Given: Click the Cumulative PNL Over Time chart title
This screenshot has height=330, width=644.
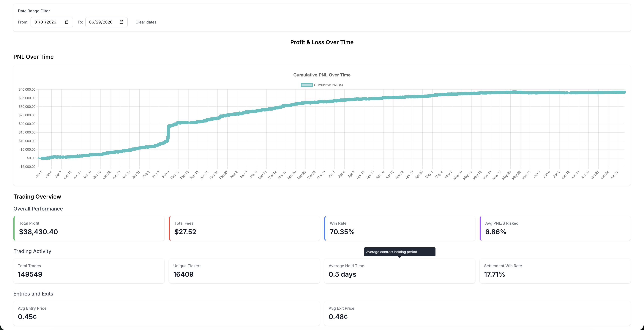Looking at the screenshot, I should coord(322,75).
